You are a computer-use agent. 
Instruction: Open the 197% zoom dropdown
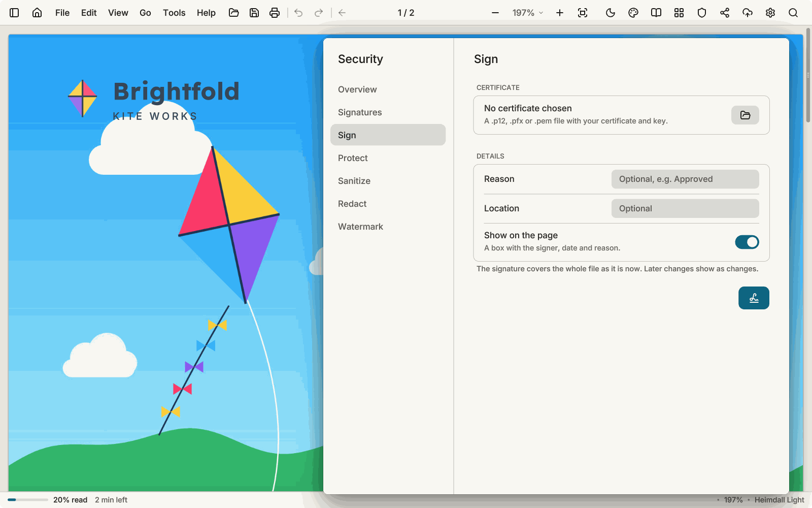pyautogui.click(x=528, y=13)
